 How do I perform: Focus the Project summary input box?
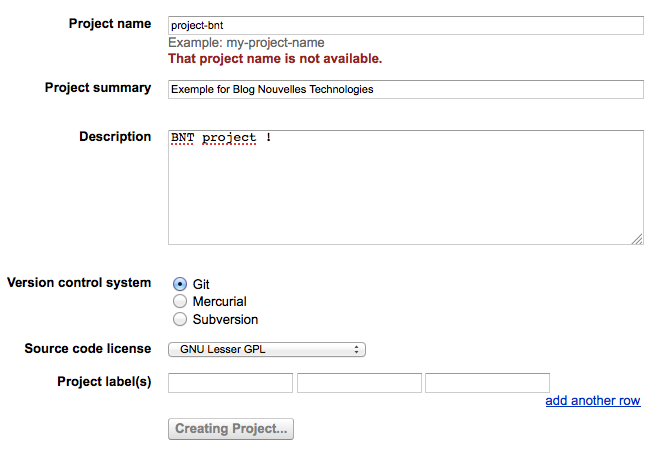(x=405, y=89)
